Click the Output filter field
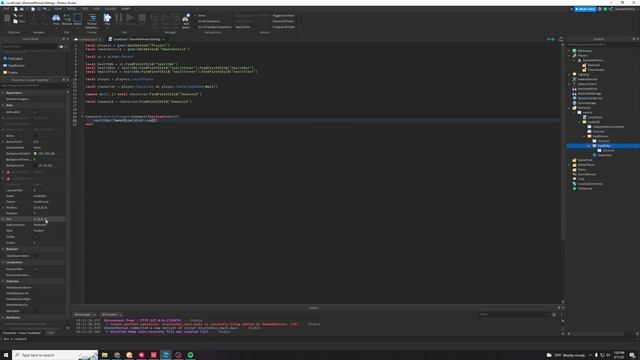 (513, 315)
